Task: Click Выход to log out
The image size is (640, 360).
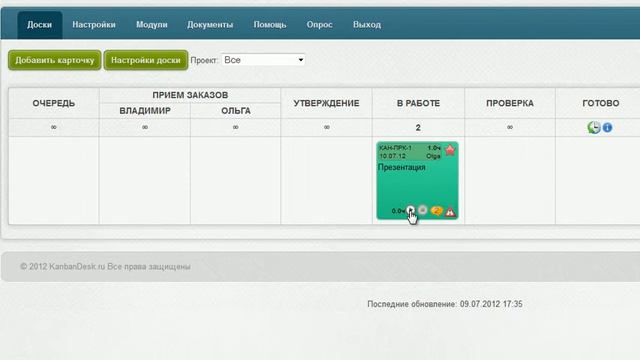Action: tap(367, 25)
